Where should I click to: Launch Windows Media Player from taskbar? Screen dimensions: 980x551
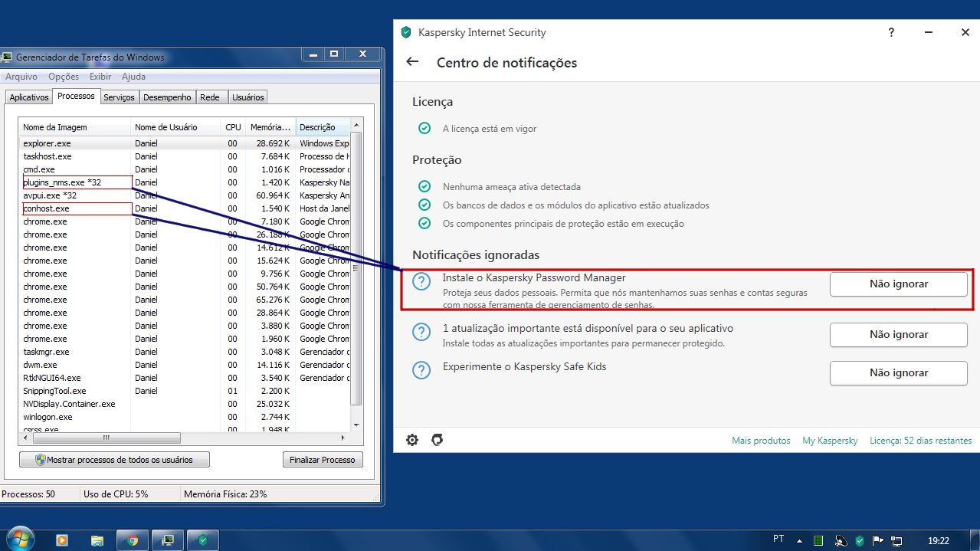63,540
